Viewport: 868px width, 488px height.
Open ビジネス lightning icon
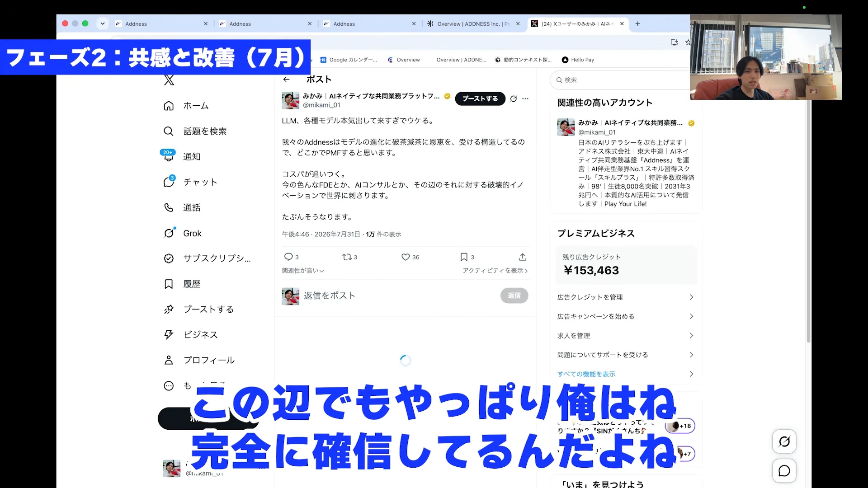click(168, 334)
